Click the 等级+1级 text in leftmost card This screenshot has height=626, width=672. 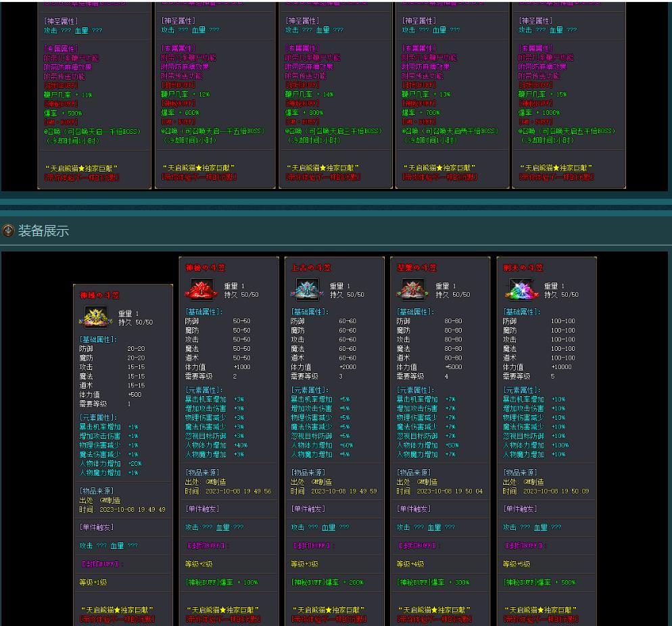[x=93, y=582]
